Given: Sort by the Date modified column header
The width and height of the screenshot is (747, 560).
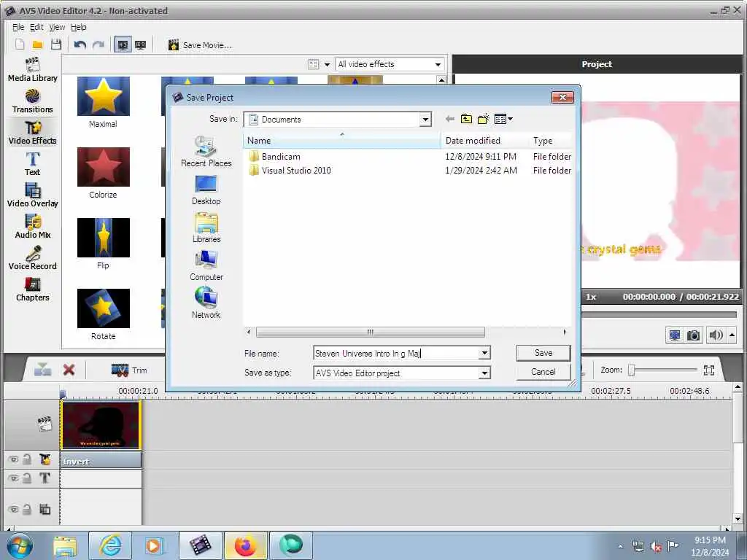Looking at the screenshot, I should pyautogui.click(x=484, y=141).
